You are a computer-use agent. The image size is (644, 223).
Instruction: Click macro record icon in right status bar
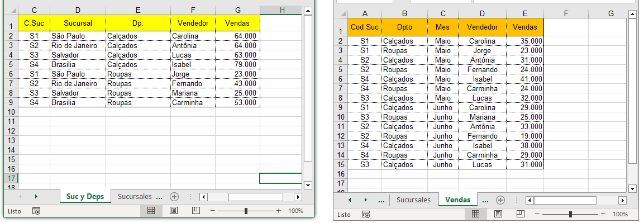[365, 215]
